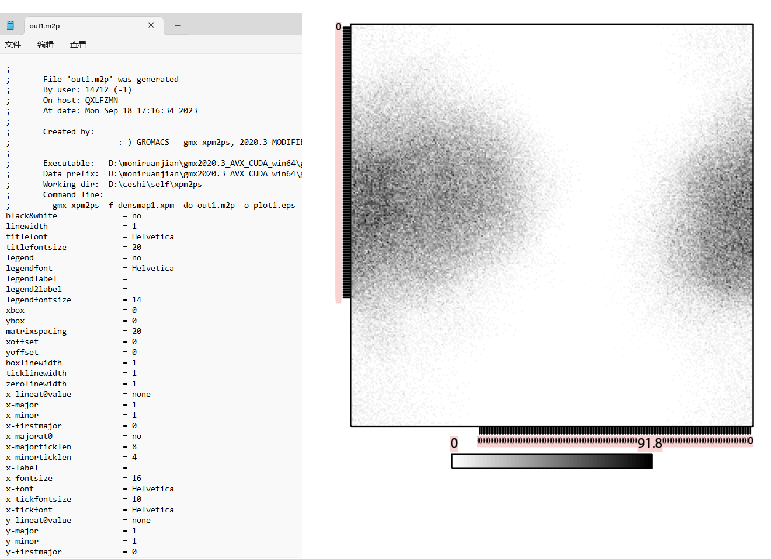The width and height of the screenshot is (771, 559).
Task: Click the Notepad app icon in the title bar
Action: coord(10,25)
